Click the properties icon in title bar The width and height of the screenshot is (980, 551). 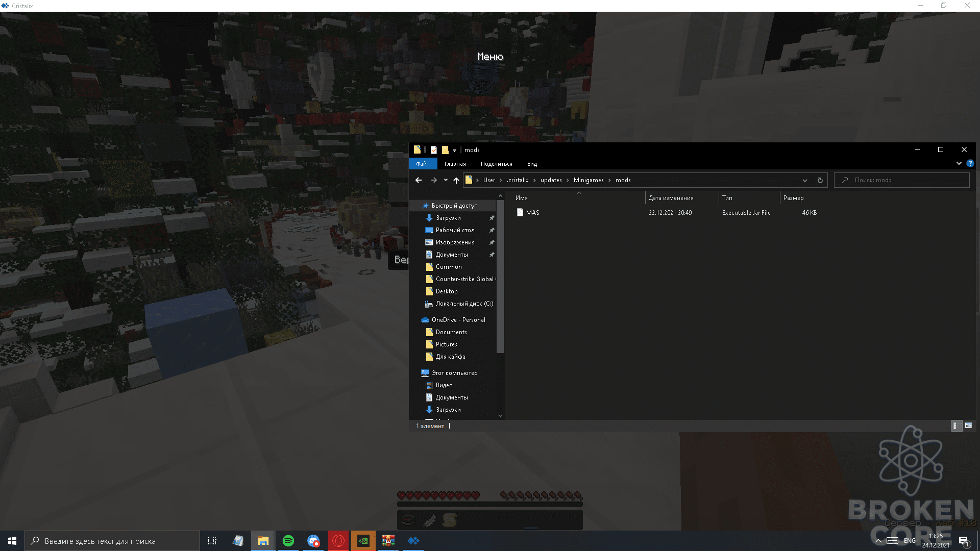click(x=433, y=150)
